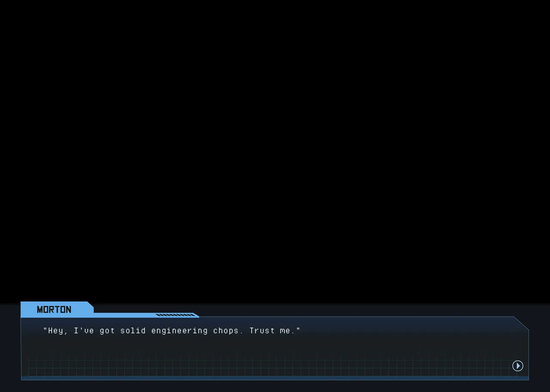Click the beveled top-right corner of the dialogue box

521,323
